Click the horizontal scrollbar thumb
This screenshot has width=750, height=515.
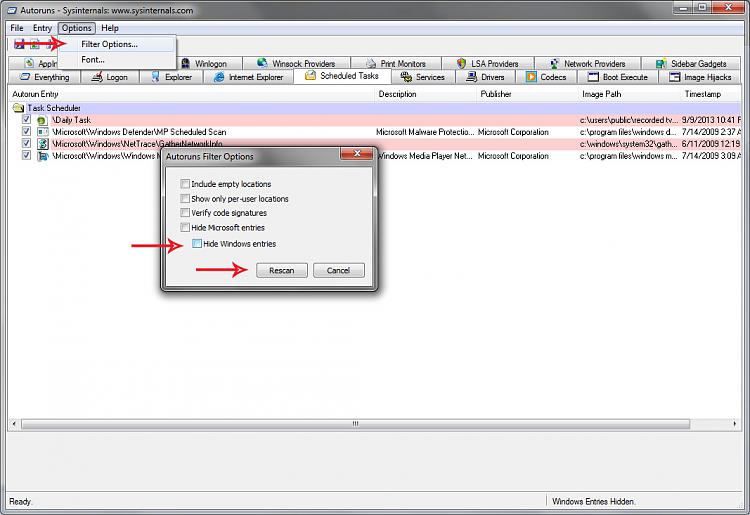click(x=355, y=424)
